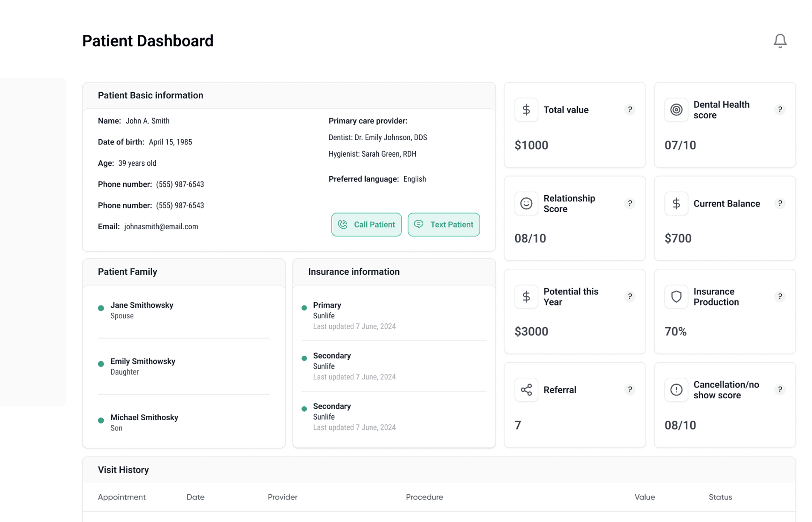Open help tooltip for Total value
812x522 pixels.
pos(629,110)
